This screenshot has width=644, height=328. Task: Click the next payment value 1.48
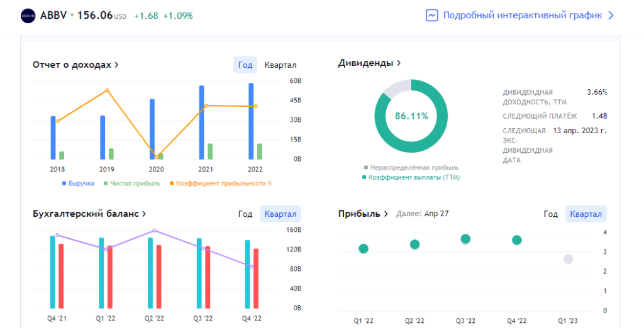(599, 116)
